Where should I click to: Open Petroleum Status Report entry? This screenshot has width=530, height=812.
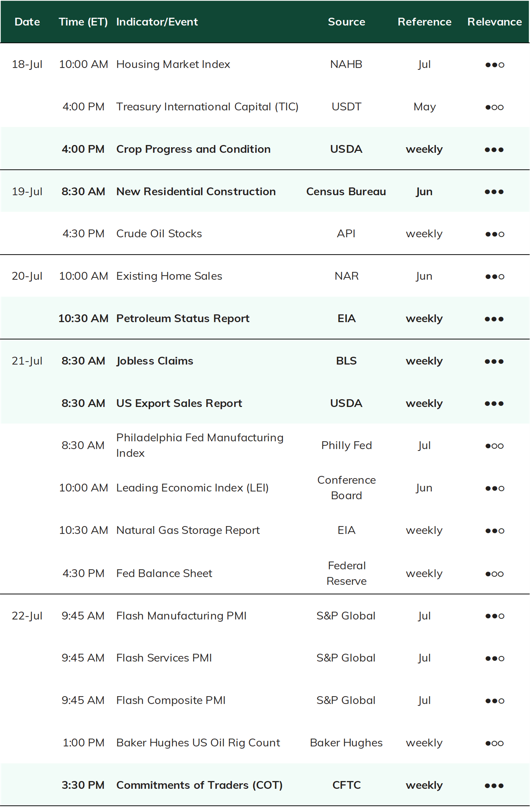click(x=183, y=318)
